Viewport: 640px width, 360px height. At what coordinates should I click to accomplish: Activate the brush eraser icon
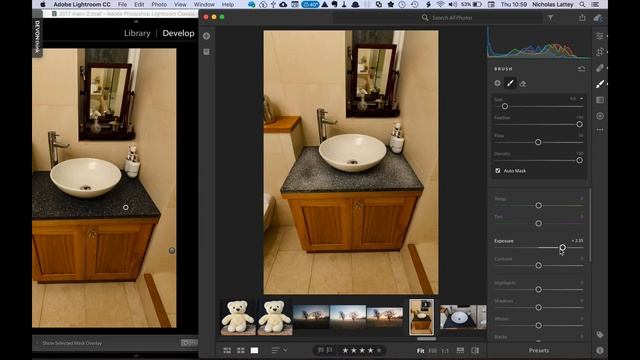click(x=523, y=84)
